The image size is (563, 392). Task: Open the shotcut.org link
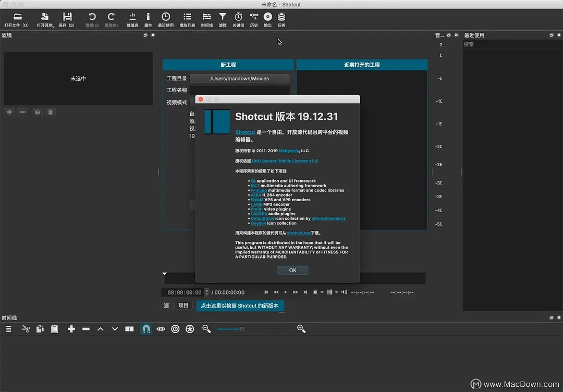(x=299, y=233)
